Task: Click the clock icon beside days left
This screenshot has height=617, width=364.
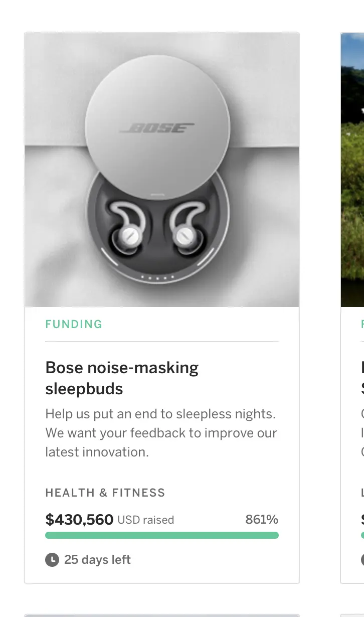Action: coord(52,559)
